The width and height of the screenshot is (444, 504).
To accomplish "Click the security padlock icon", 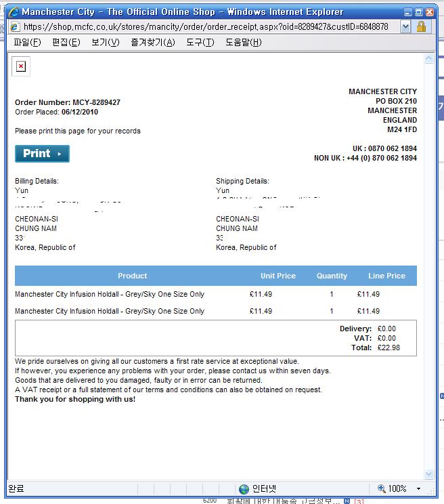I will pos(422,26).
